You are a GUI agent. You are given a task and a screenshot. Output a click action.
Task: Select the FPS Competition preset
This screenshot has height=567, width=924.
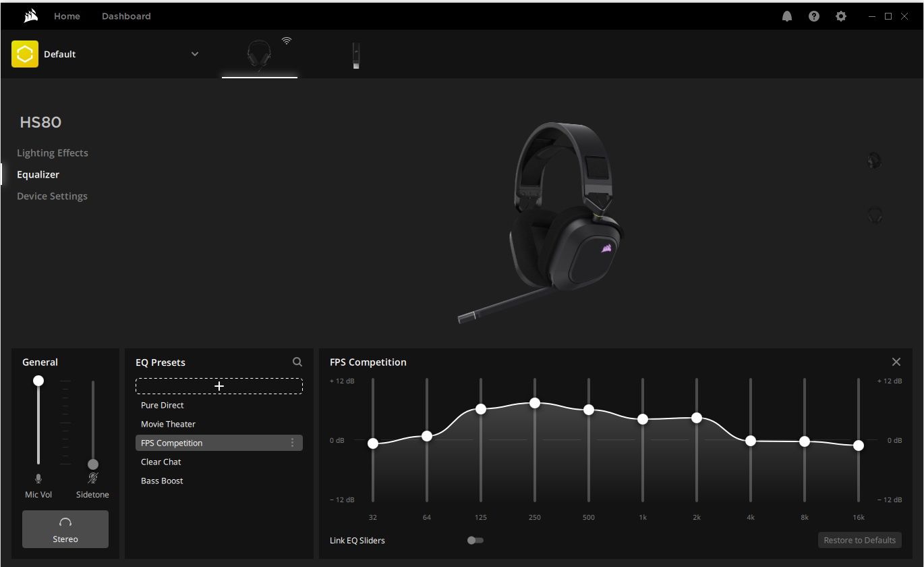click(x=219, y=443)
